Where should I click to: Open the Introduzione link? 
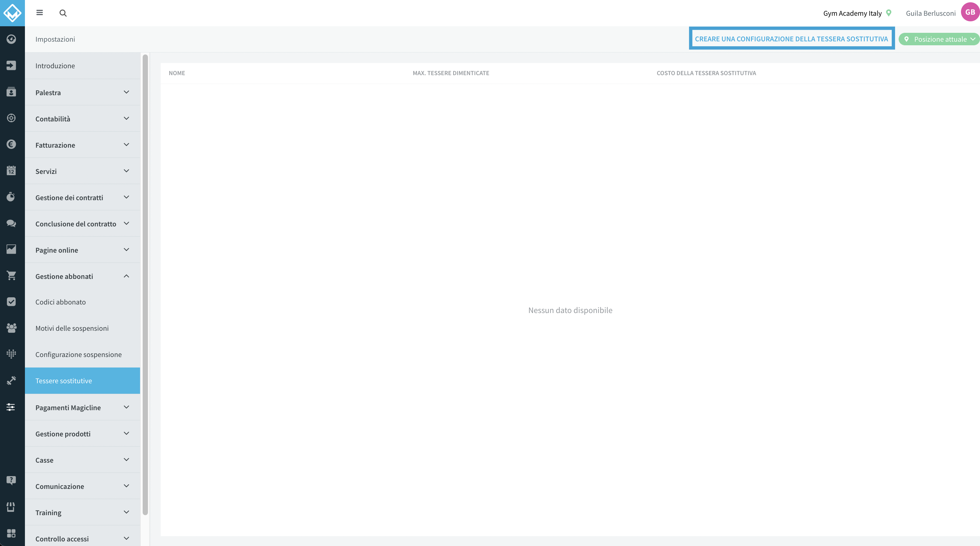pos(83,66)
